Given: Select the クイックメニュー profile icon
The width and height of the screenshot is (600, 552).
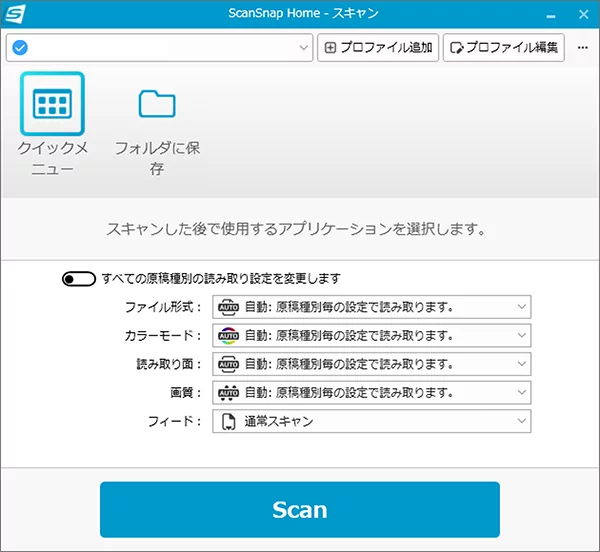Looking at the screenshot, I should coord(52,104).
